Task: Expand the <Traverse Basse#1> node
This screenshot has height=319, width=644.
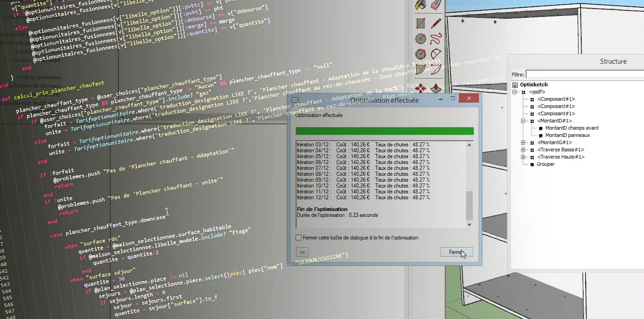Action: coord(522,150)
